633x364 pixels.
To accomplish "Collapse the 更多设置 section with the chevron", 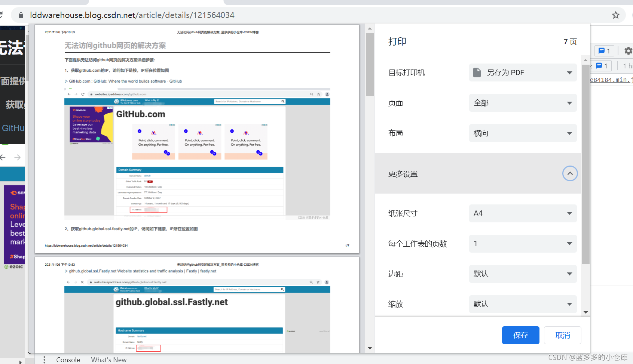I will [x=570, y=173].
